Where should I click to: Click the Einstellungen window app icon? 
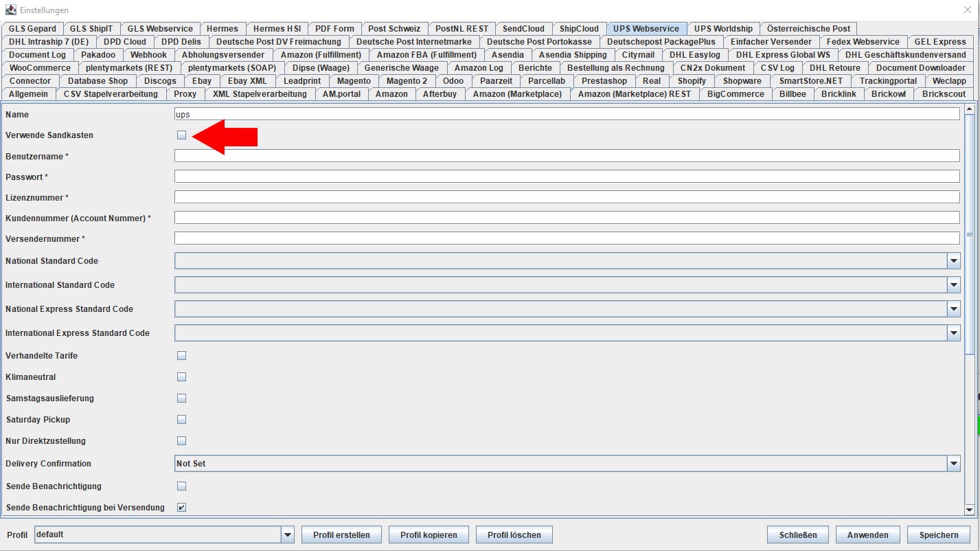(10, 10)
